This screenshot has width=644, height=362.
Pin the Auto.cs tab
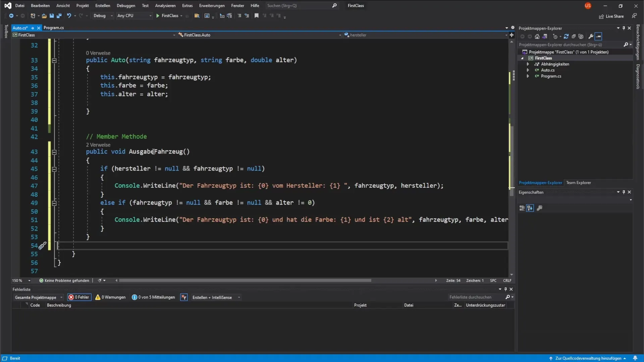(33, 28)
